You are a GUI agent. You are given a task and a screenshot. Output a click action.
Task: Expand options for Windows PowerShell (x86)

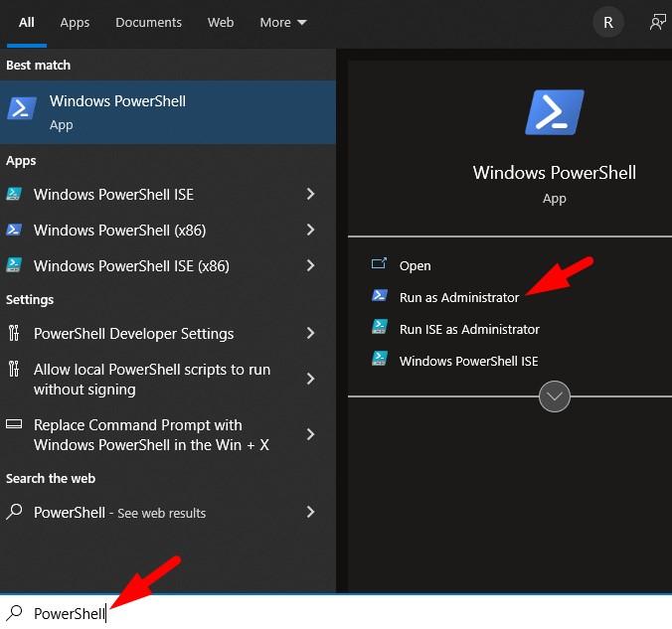click(311, 230)
